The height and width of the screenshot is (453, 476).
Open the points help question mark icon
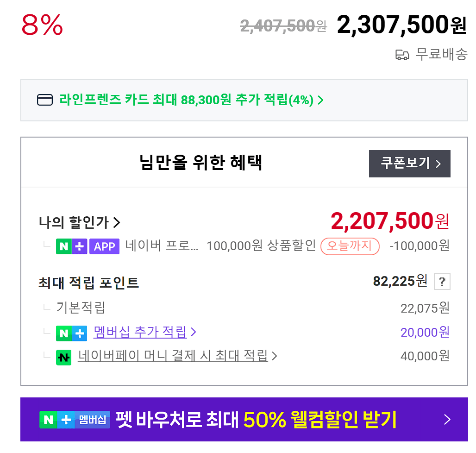[x=442, y=282]
